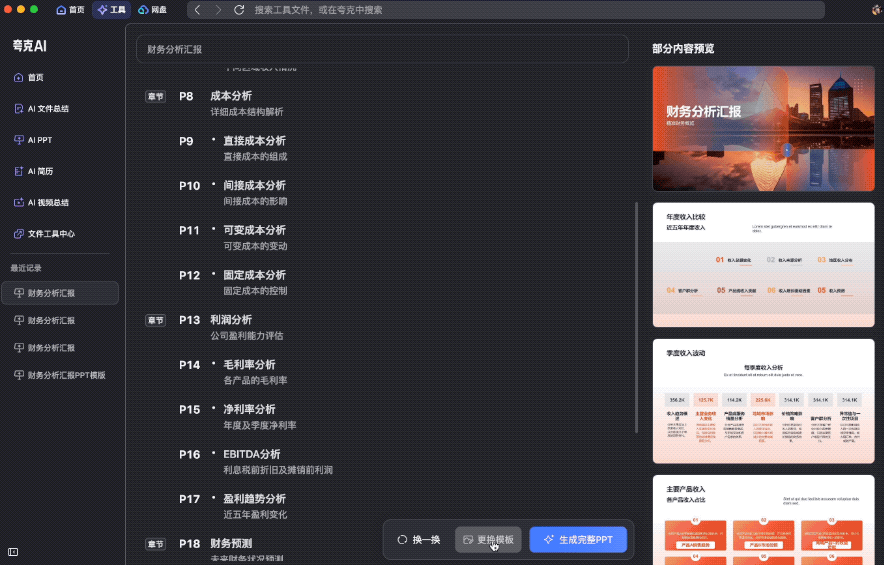Switch to the 首页 top tab
Image resolution: width=884 pixels, height=565 pixels.
click(70, 9)
